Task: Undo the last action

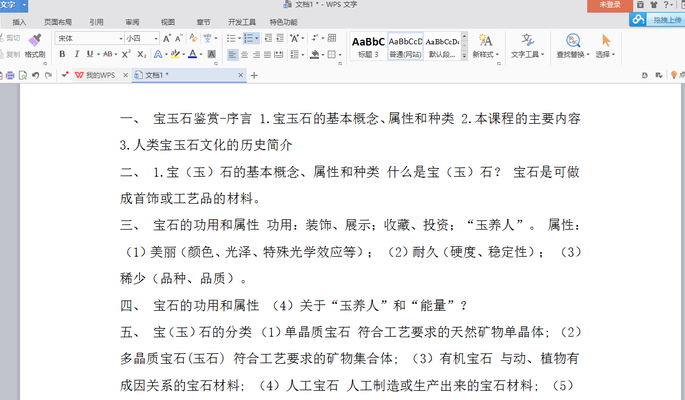Action: tap(36, 75)
